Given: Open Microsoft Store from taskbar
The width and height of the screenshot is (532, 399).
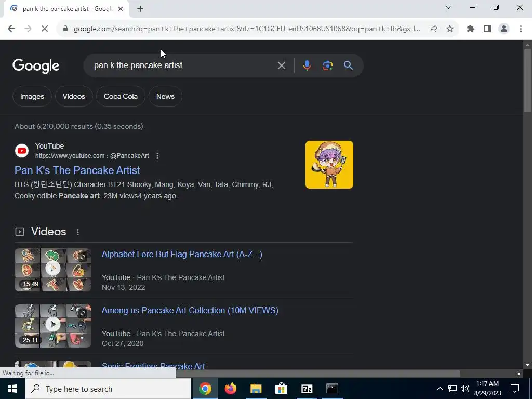Looking at the screenshot, I should click(x=281, y=389).
